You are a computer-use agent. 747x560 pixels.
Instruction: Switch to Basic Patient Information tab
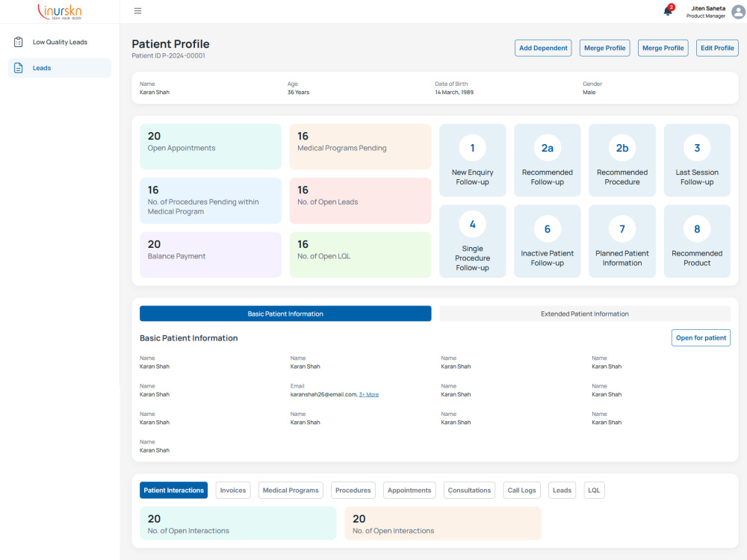285,314
